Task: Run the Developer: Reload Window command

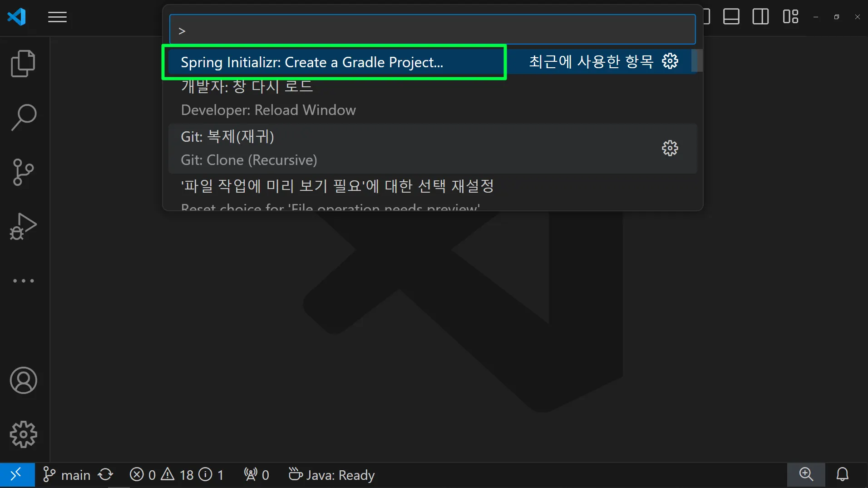Action: coord(432,98)
